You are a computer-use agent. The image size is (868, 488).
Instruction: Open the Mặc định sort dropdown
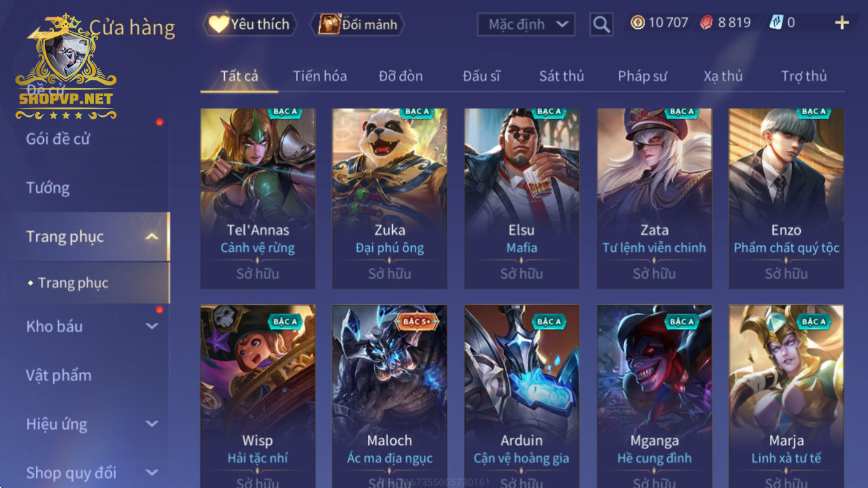(x=527, y=24)
